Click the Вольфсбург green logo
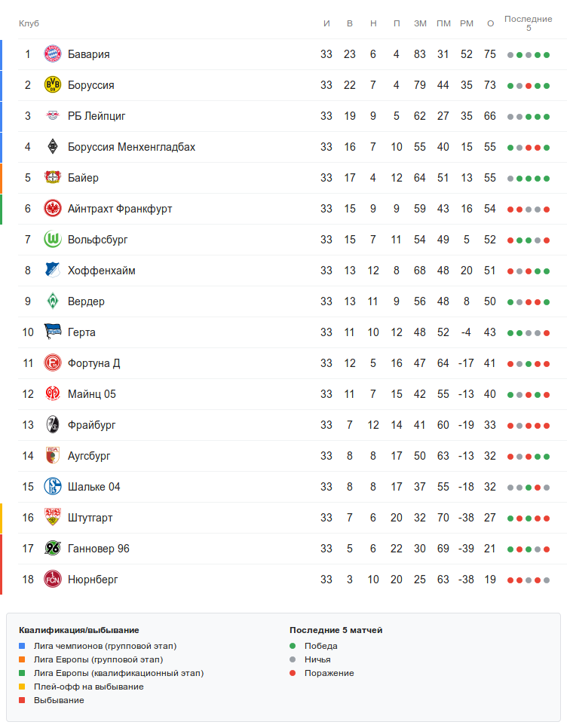This screenshot has height=728, width=567. 53,240
